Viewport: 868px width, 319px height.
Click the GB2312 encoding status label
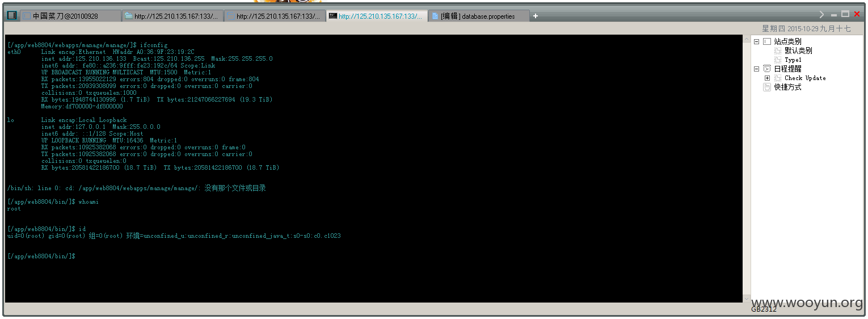tap(764, 309)
